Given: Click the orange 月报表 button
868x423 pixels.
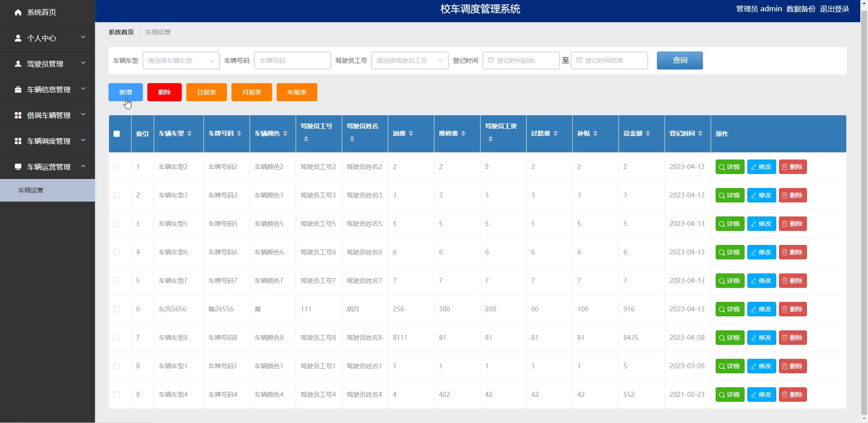Looking at the screenshot, I should [x=251, y=92].
